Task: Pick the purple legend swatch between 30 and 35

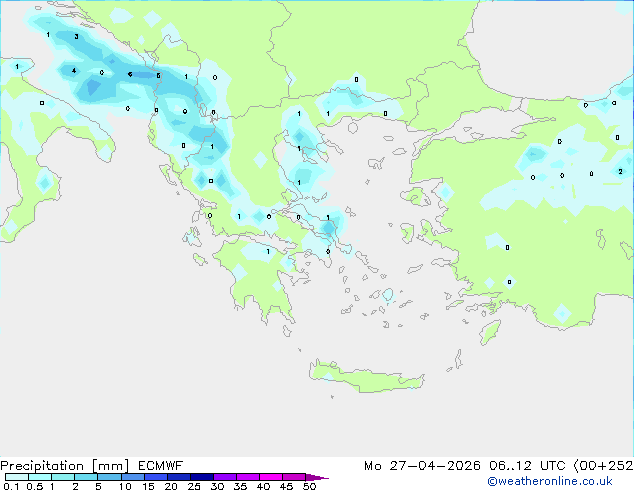Action: click(x=225, y=477)
